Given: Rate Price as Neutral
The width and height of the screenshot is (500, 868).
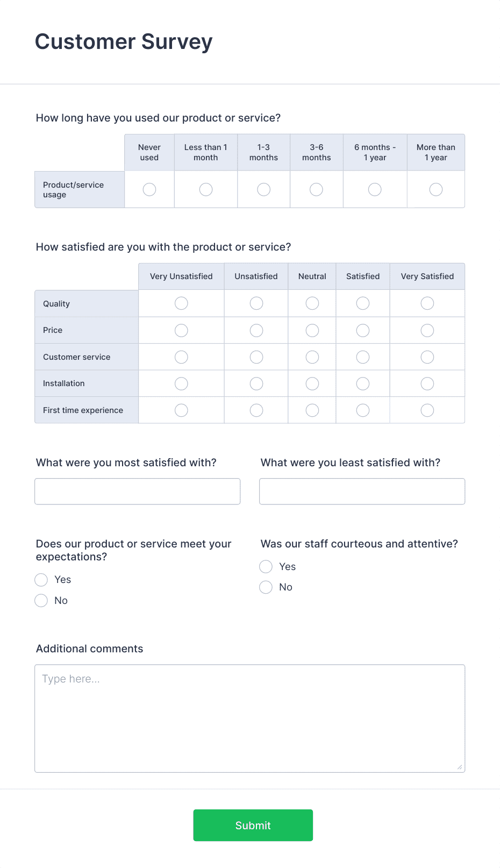Looking at the screenshot, I should tap(312, 330).
